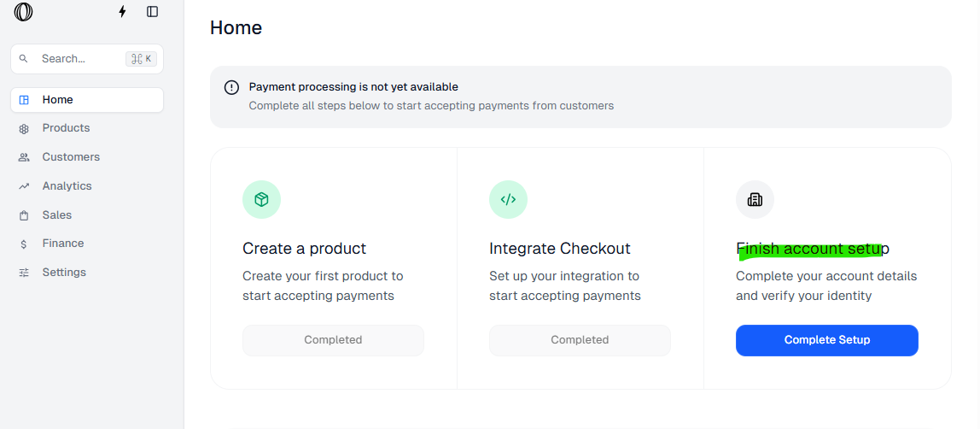Click Completed button under Create a product

pyautogui.click(x=333, y=340)
